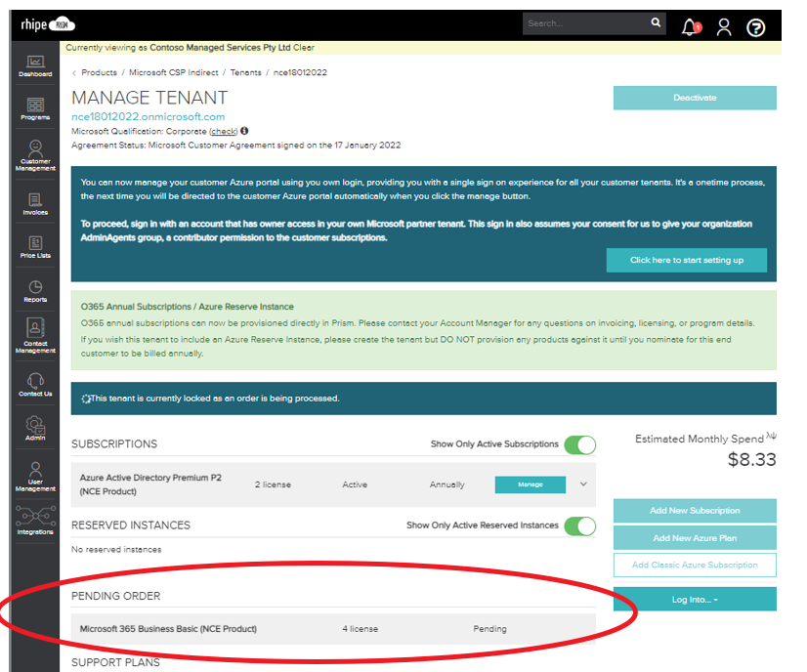Open the Invoices sidebar icon
Screen dimensions: 807x672
(35, 204)
